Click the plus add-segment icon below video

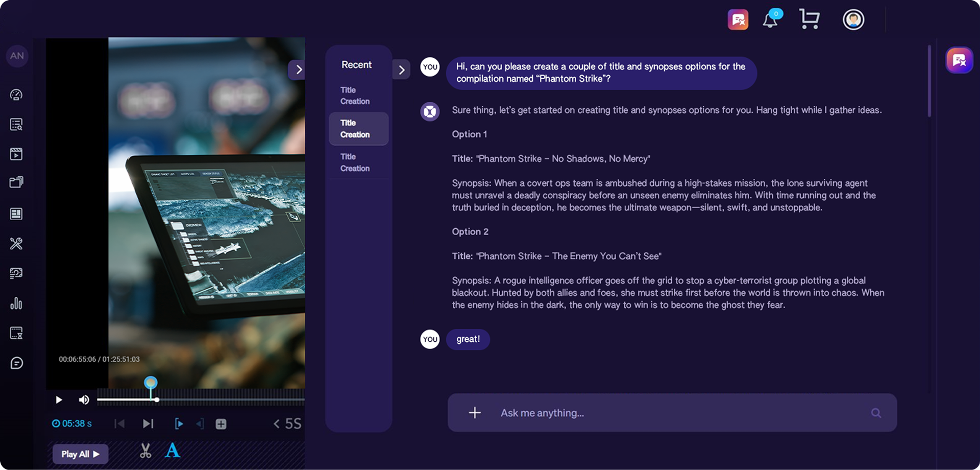(221, 424)
